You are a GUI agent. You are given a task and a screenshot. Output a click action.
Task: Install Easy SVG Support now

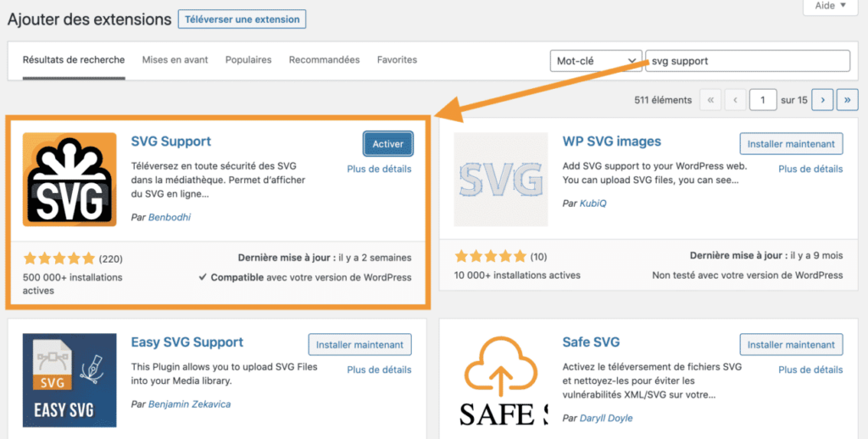click(359, 344)
